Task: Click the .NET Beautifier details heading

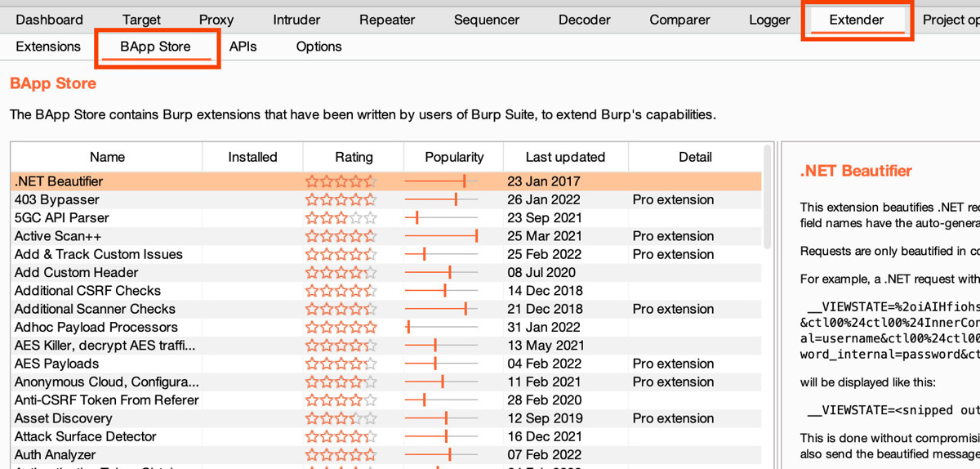Action: (x=856, y=171)
